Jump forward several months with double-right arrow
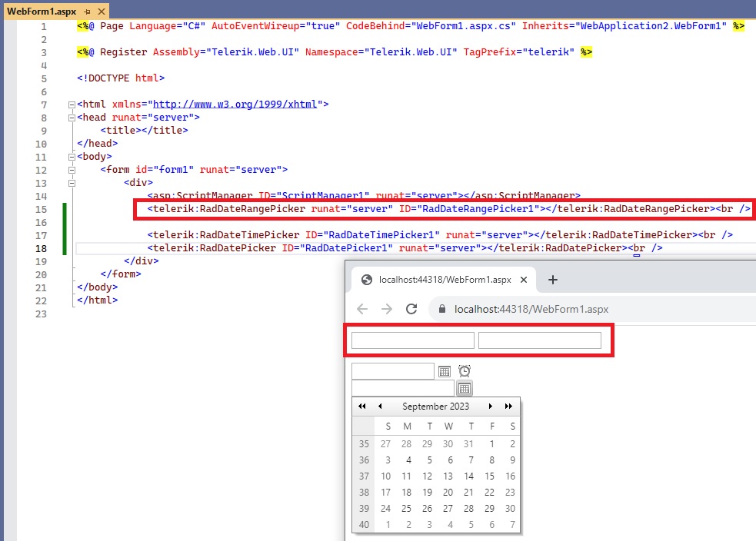Viewport: 756px width, 541px height. pos(508,407)
